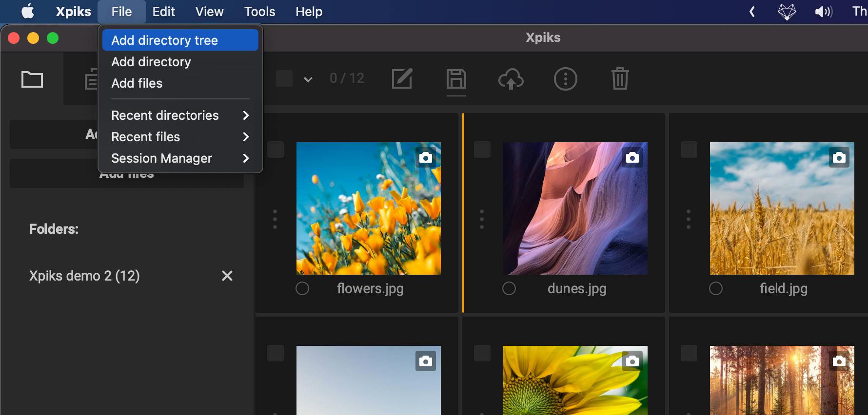The height and width of the screenshot is (415, 868).
Task: Click the flowers.jpg file name
Action: coord(370,289)
